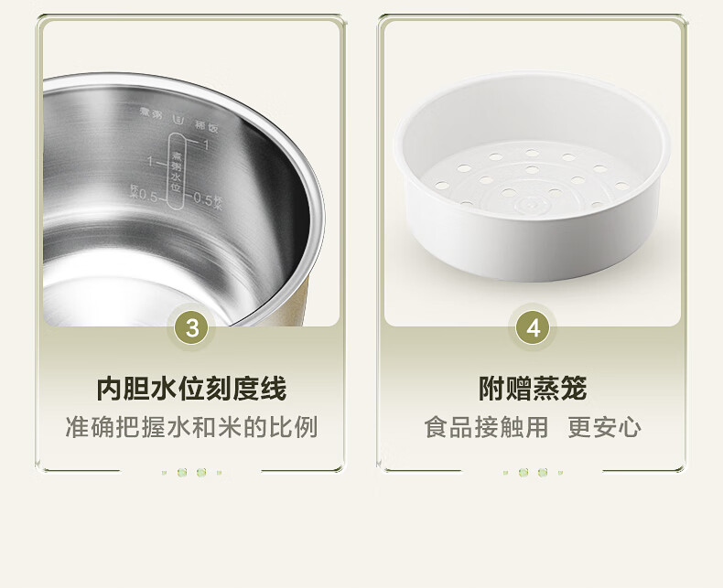Viewport: 723px width, 588px height.
Task: Click left large green dot under card 3
Action: coord(182,473)
